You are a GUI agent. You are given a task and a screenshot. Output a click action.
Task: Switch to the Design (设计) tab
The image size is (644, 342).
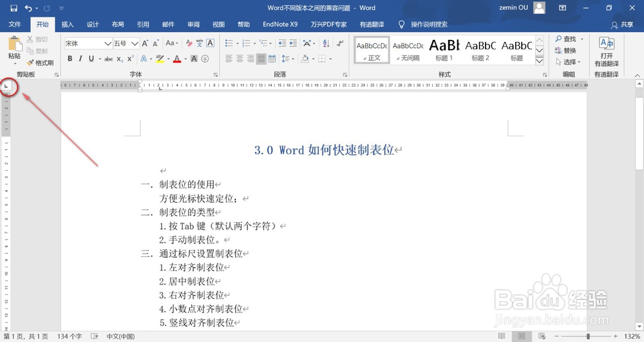[93, 24]
